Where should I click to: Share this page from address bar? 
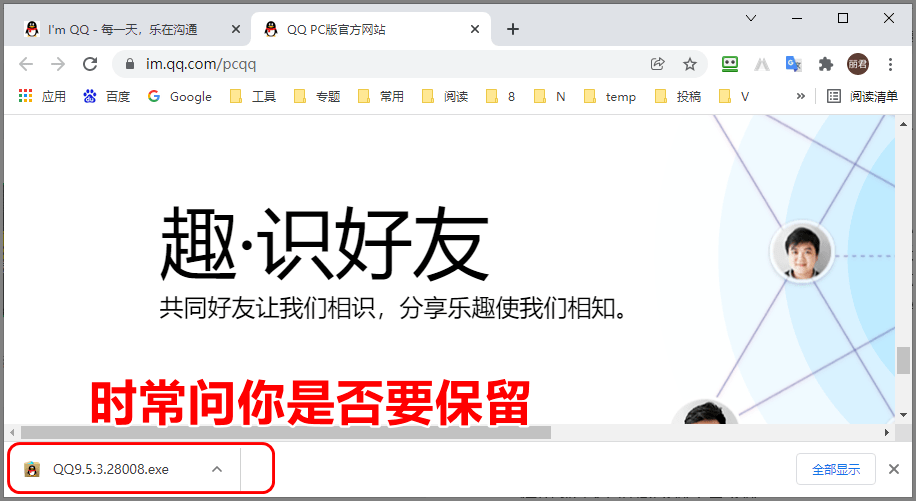tap(658, 64)
